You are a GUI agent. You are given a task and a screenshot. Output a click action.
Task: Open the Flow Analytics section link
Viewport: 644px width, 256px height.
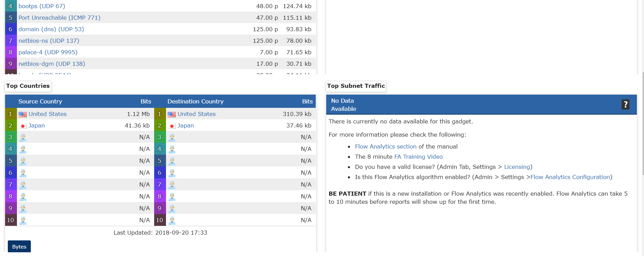[386, 146]
